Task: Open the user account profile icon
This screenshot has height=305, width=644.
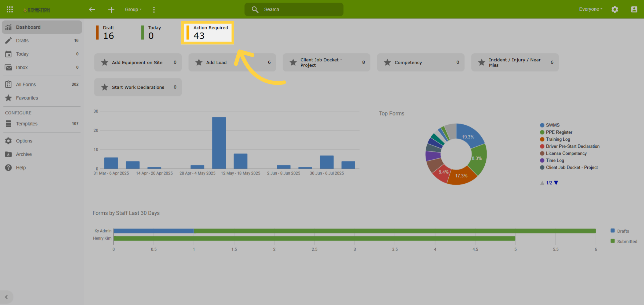Action: click(634, 9)
